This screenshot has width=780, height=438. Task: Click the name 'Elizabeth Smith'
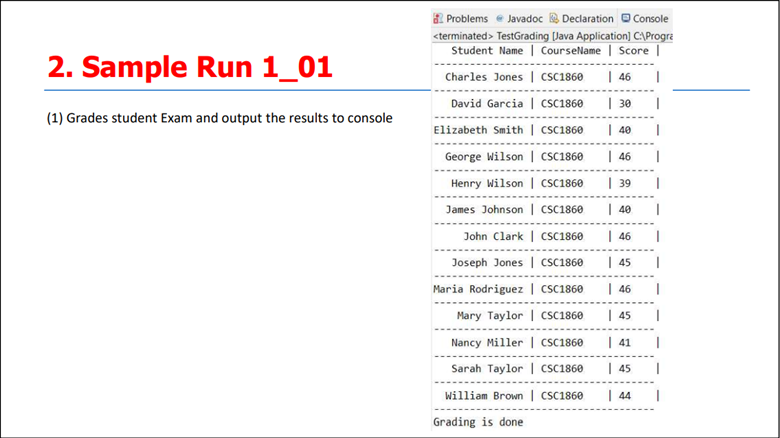[478, 130]
